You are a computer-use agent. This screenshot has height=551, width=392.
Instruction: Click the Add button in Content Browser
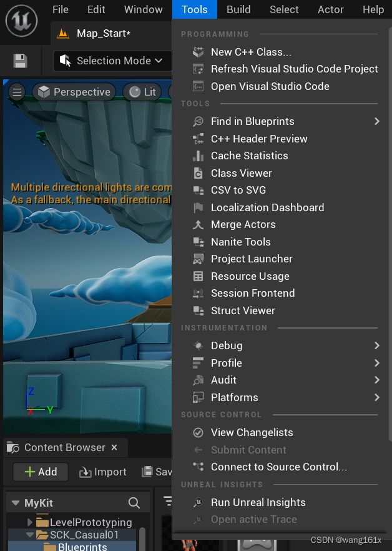[x=41, y=472]
